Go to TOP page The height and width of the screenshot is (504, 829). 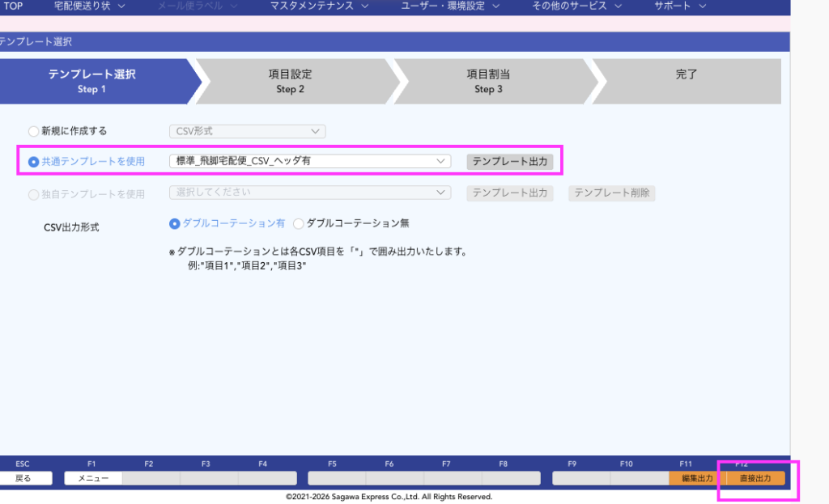[14, 6]
